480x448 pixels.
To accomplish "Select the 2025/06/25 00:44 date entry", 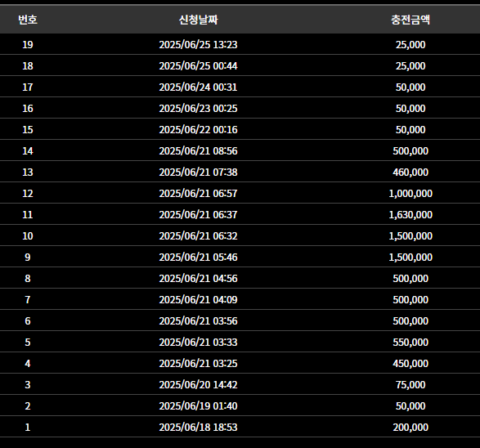I will (198, 65).
